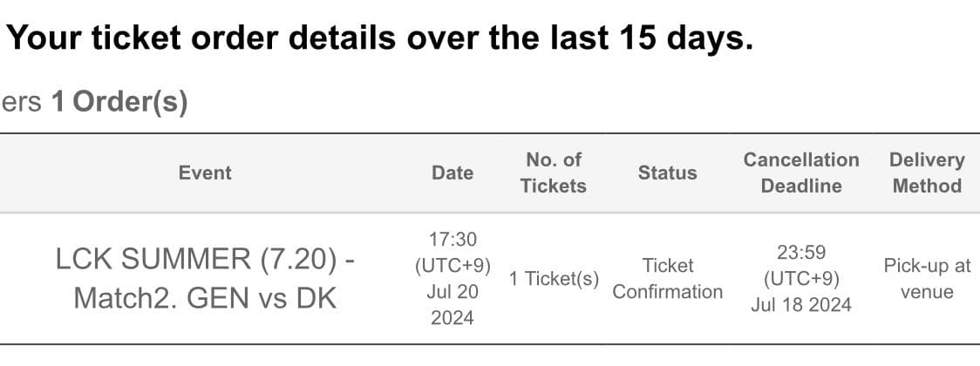Click the Delivery Method column header
The image size is (980, 366).
(927, 173)
